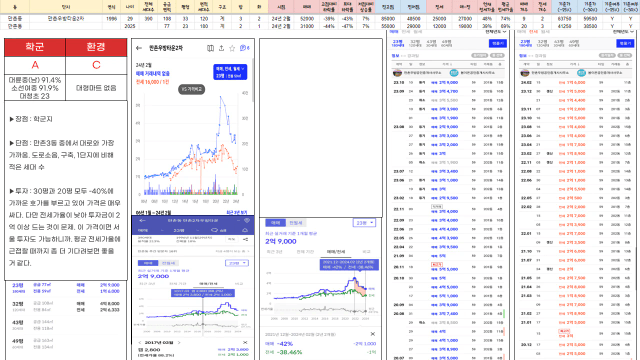The width and height of the screenshot is (640, 360).
Task: Switch to the 매매/전세 tab in right chart
Action: pos(335,252)
